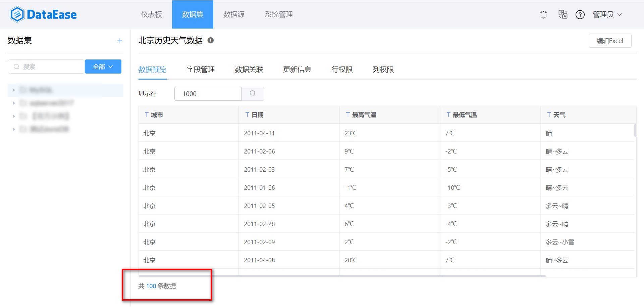Image resolution: width=644 pixels, height=307 pixels.
Task: Expand the bracketed 【】 folder in tree
Action: [14, 116]
